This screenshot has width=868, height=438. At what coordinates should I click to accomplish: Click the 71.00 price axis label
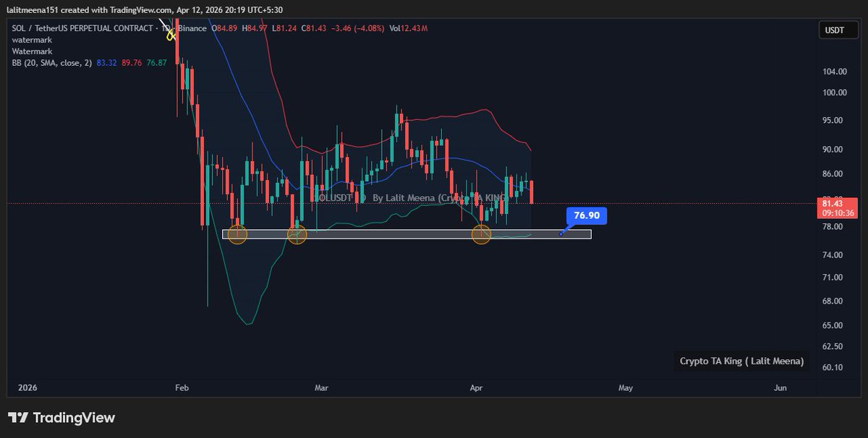pos(833,278)
